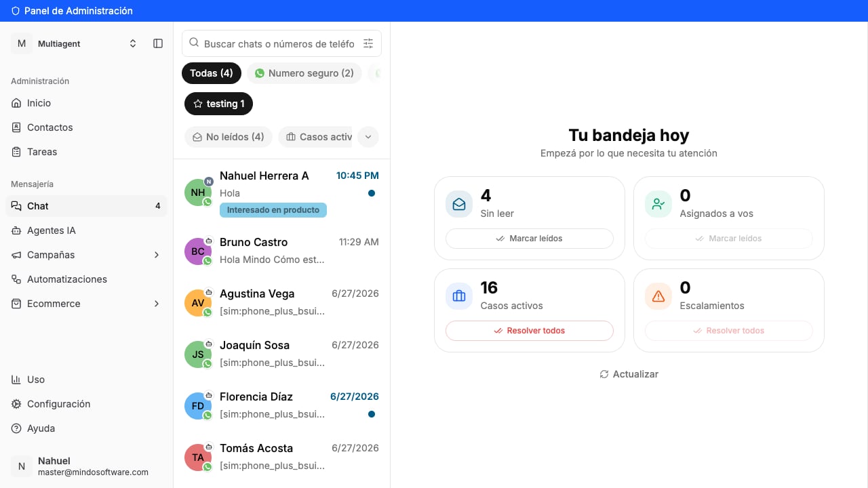Viewport: 868px width, 488px height.
Task: Click Marcar leídos under Sin leer
Action: click(x=530, y=239)
